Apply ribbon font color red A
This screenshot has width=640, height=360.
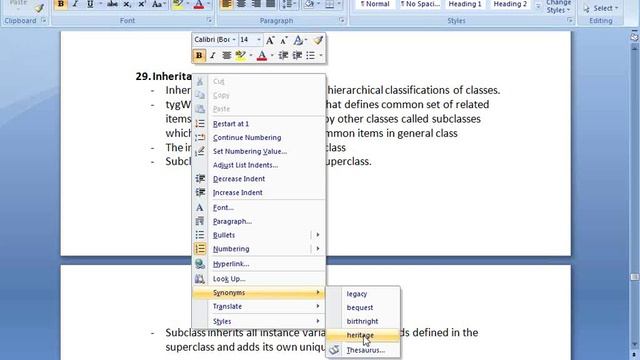pyautogui.click(x=199, y=4)
